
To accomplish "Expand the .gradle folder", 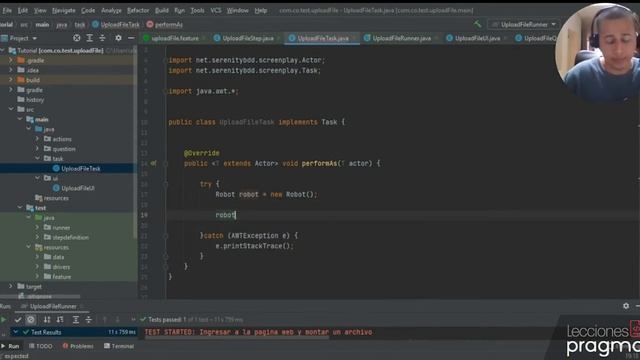I will click(x=11, y=60).
